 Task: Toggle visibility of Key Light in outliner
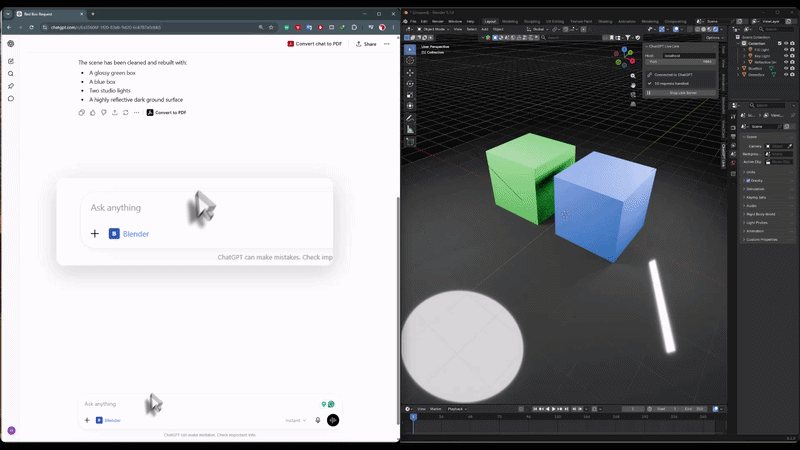tap(786, 56)
